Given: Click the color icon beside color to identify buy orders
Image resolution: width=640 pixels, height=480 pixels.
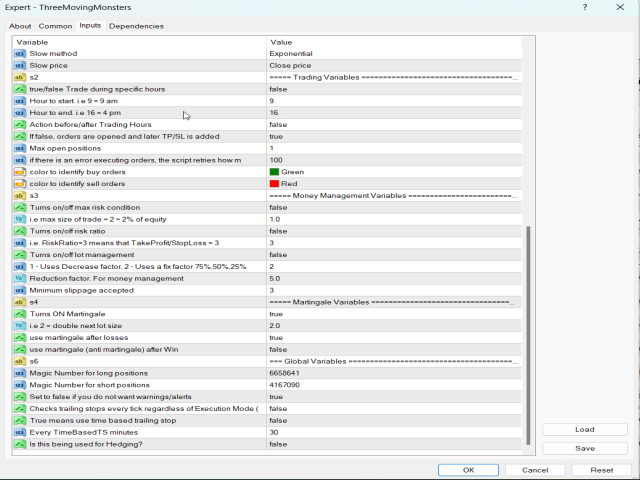Looking at the screenshot, I should pos(20,172).
